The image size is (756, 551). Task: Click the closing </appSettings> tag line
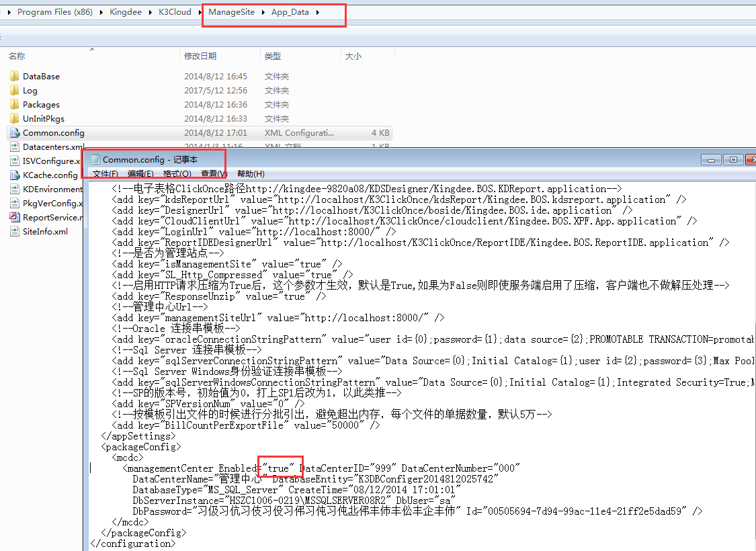click(x=138, y=436)
